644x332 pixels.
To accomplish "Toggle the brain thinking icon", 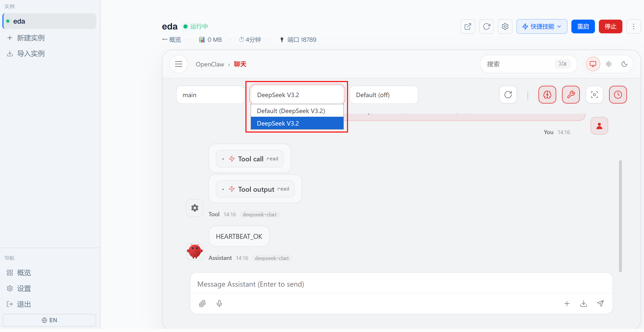I will (547, 95).
